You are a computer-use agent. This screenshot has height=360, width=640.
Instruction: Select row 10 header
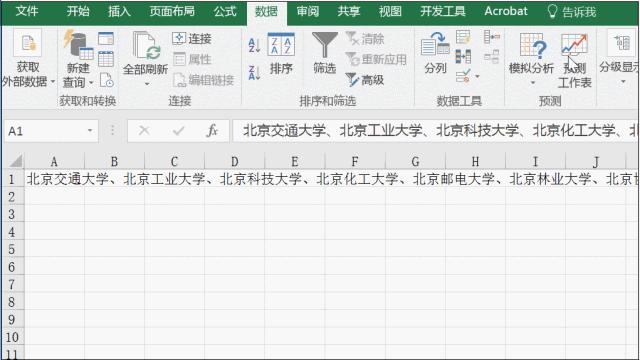click(x=12, y=337)
